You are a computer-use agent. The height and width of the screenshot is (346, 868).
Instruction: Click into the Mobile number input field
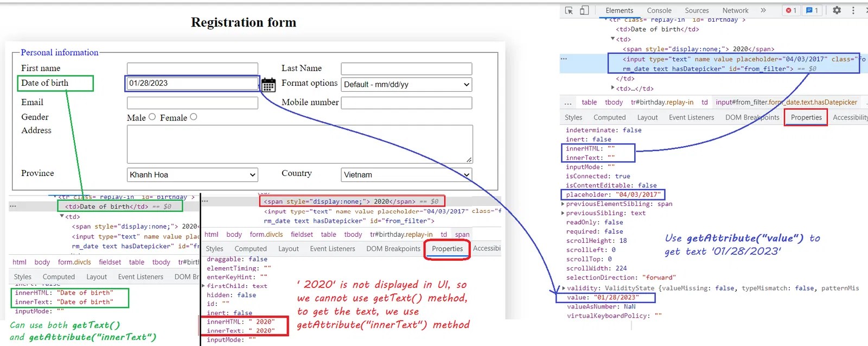(x=406, y=103)
